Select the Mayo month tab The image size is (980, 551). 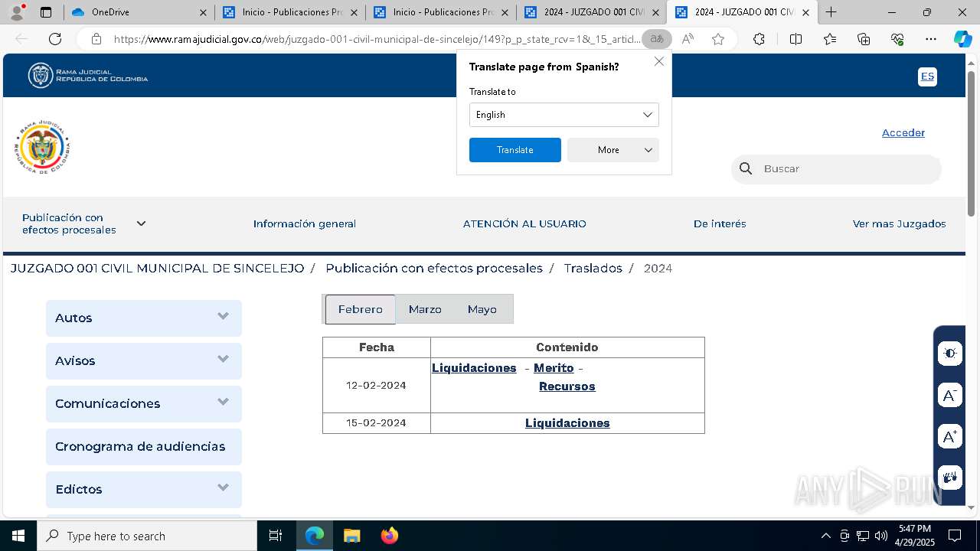pos(482,309)
